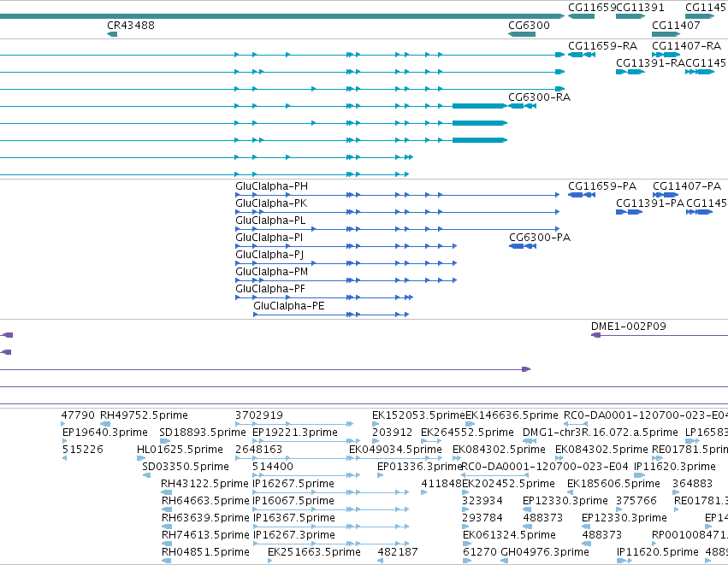Select the DME1-002P09 clone label

628,327
